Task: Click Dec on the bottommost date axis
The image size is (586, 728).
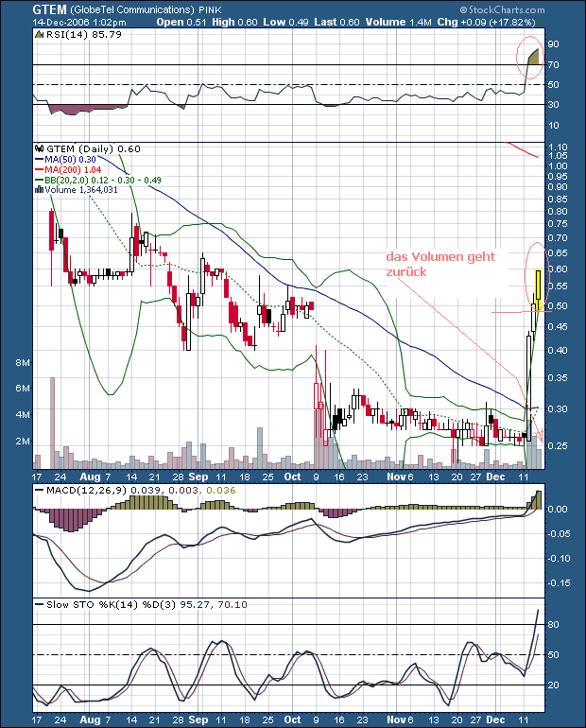Action: 495,719
